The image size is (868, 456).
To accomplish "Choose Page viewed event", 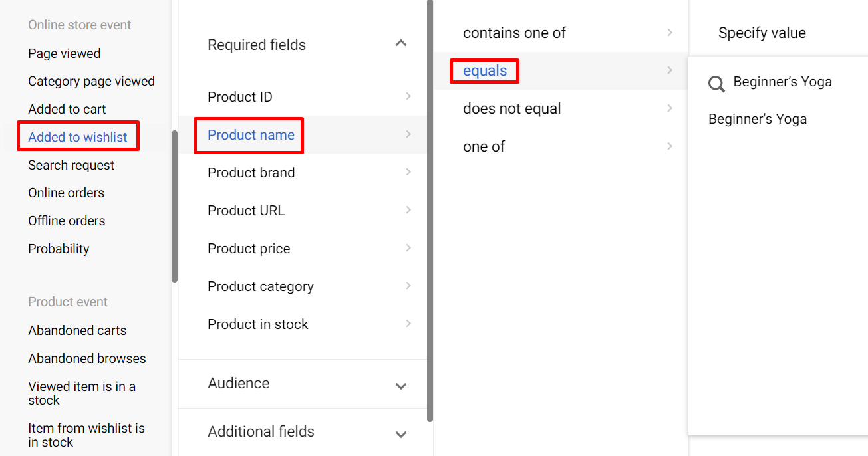I will [x=65, y=53].
